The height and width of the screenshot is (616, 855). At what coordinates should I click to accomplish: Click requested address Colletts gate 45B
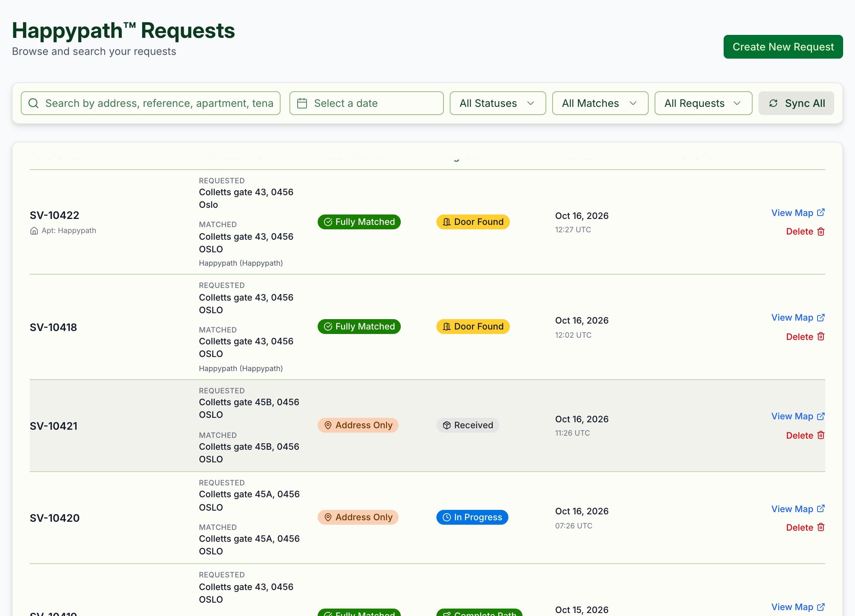(249, 408)
